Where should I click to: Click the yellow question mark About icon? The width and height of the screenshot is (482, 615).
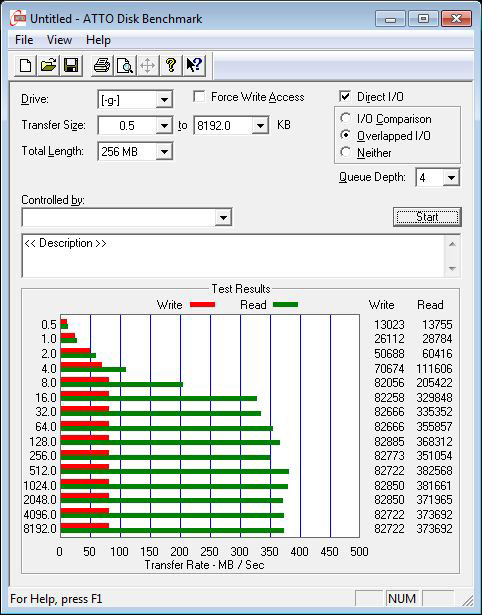171,66
